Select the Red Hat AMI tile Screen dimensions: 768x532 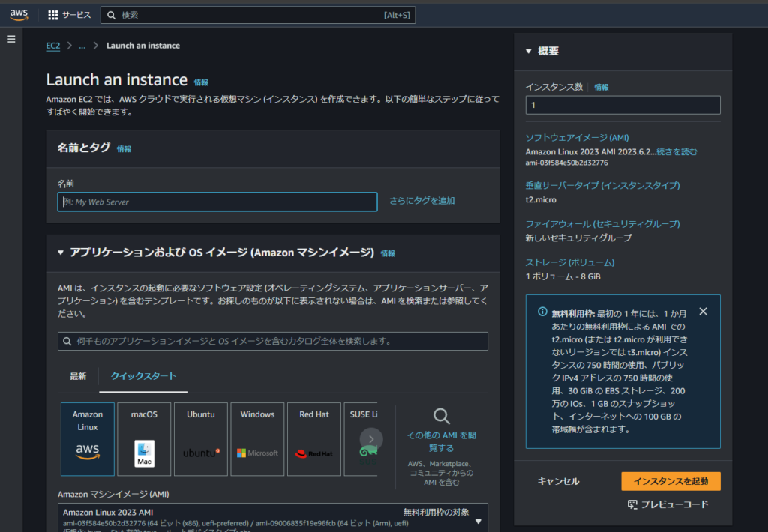(x=313, y=438)
